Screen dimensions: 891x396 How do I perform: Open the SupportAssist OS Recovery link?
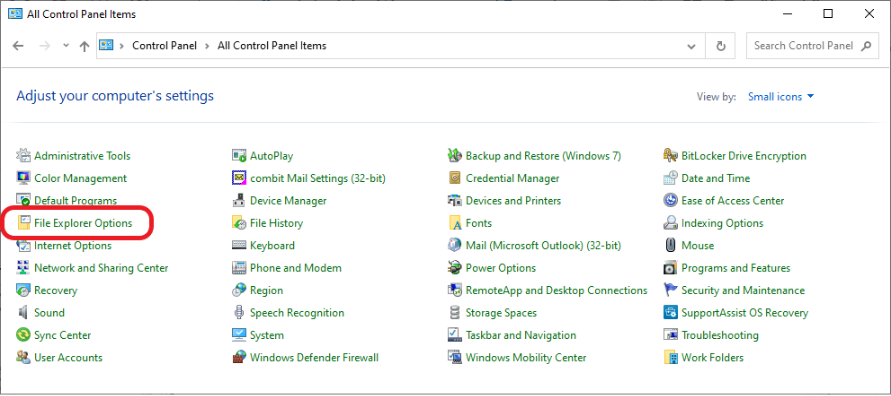pyautogui.click(x=744, y=312)
